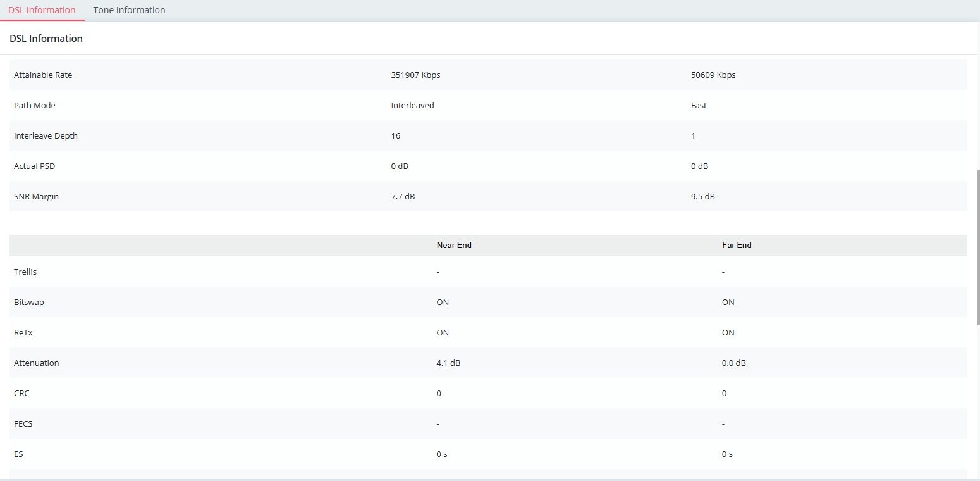This screenshot has width=980, height=481.
Task: Select the Interleaved path mode value
Action: coord(412,105)
